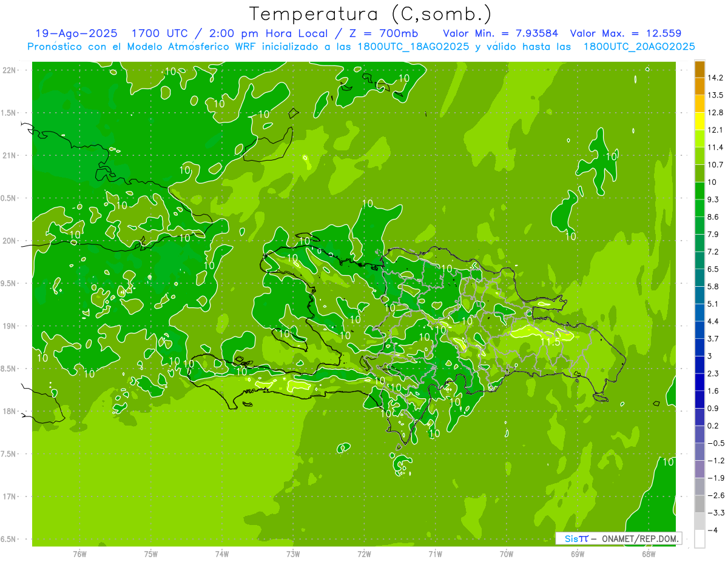728x562 pixels.
Task: Pick the legend swatch between 10 and 10.7
Action: pyautogui.click(x=699, y=173)
